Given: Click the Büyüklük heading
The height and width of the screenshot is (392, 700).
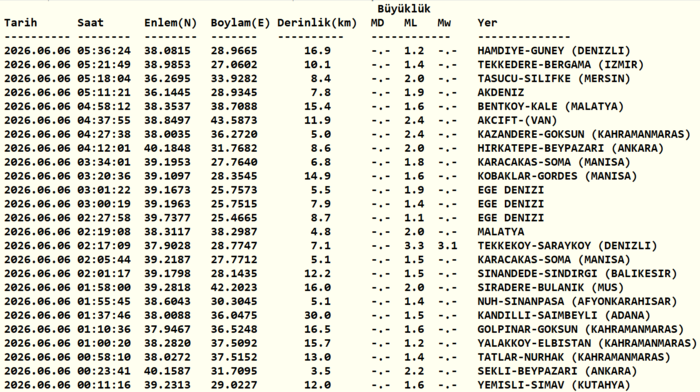Looking at the screenshot, I should 404,8.
